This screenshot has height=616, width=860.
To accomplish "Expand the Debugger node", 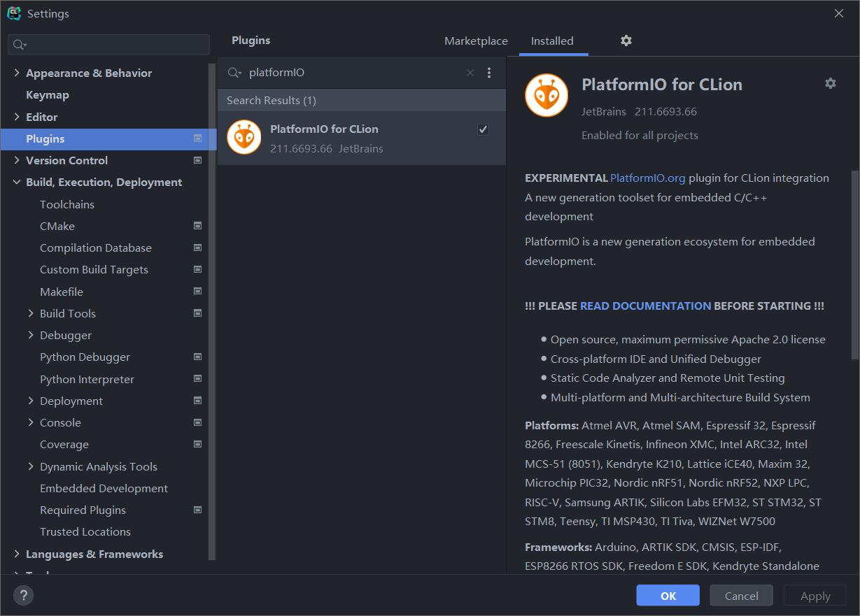I will (x=31, y=335).
